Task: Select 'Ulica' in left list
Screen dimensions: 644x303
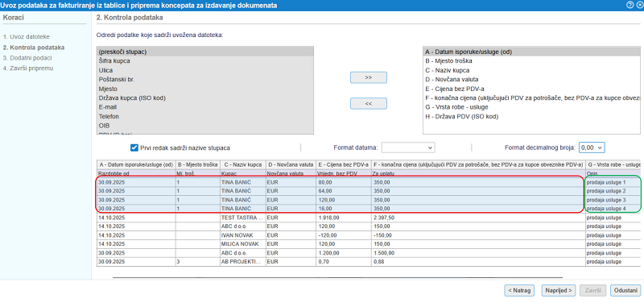Action: (x=205, y=70)
